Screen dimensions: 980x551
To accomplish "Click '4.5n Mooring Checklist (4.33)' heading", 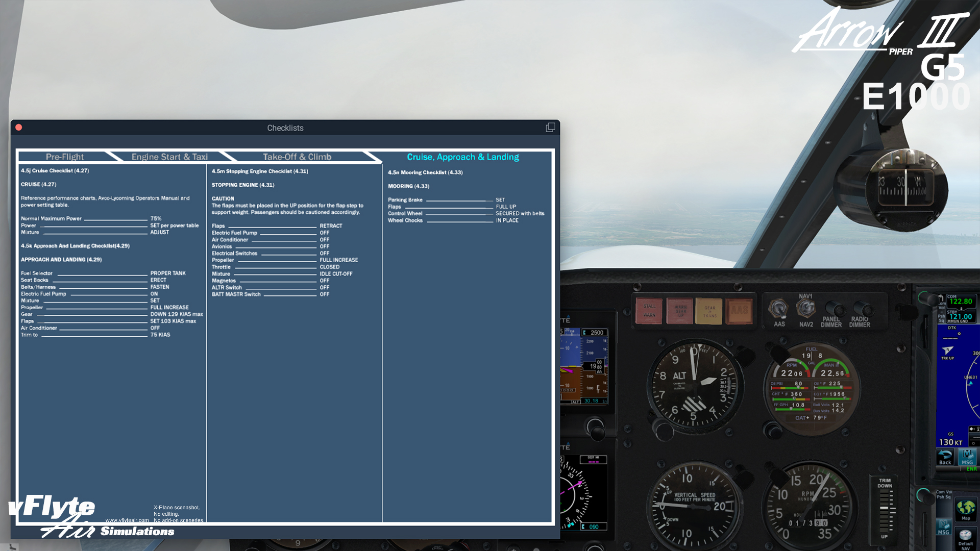I will click(426, 172).
